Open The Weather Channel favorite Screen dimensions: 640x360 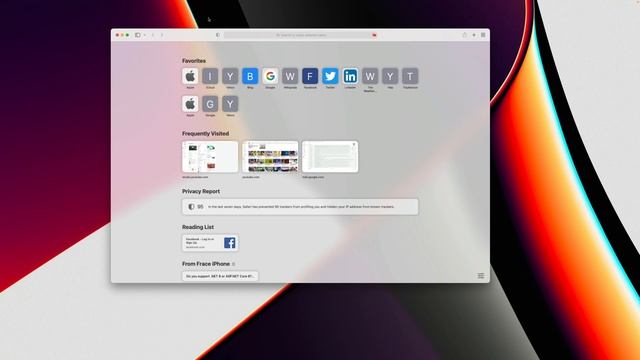(x=370, y=76)
